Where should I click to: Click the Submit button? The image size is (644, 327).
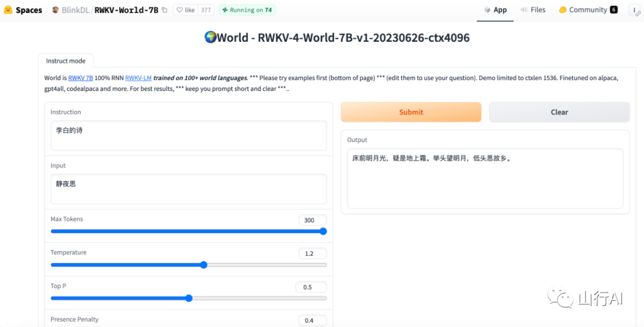pyautogui.click(x=411, y=112)
